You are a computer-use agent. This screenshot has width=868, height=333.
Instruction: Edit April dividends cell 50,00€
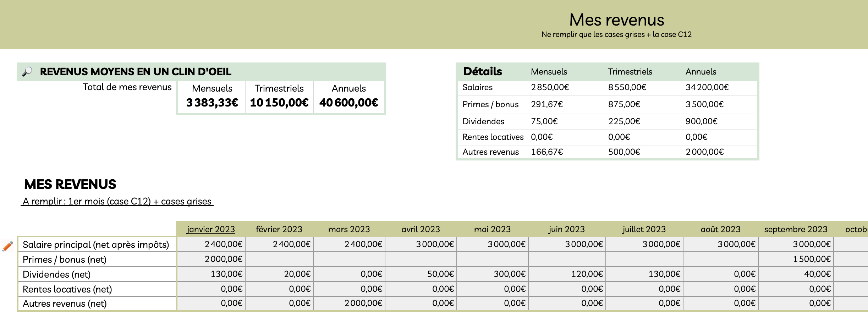pyautogui.click(x=421, y=274)
